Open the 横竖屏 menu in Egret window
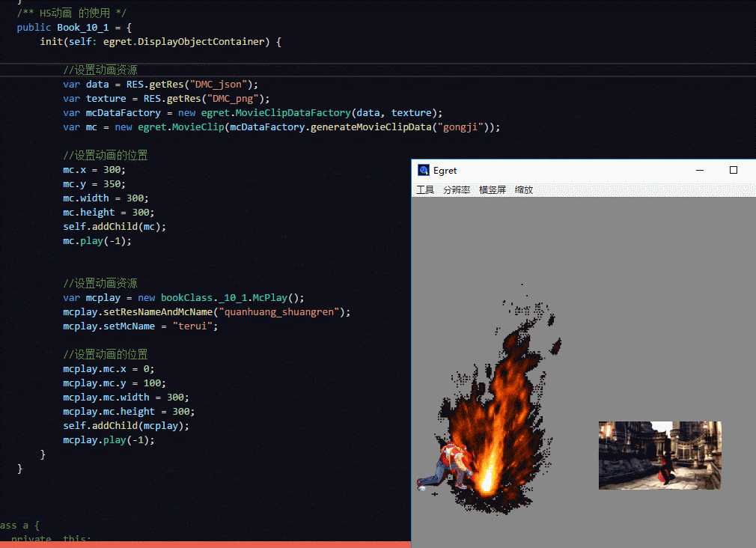Viewport: 756px width, 548px height. 493,189
